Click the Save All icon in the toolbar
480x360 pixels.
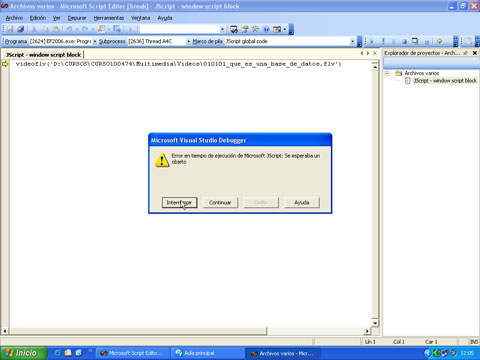click(x=21, y=29)
